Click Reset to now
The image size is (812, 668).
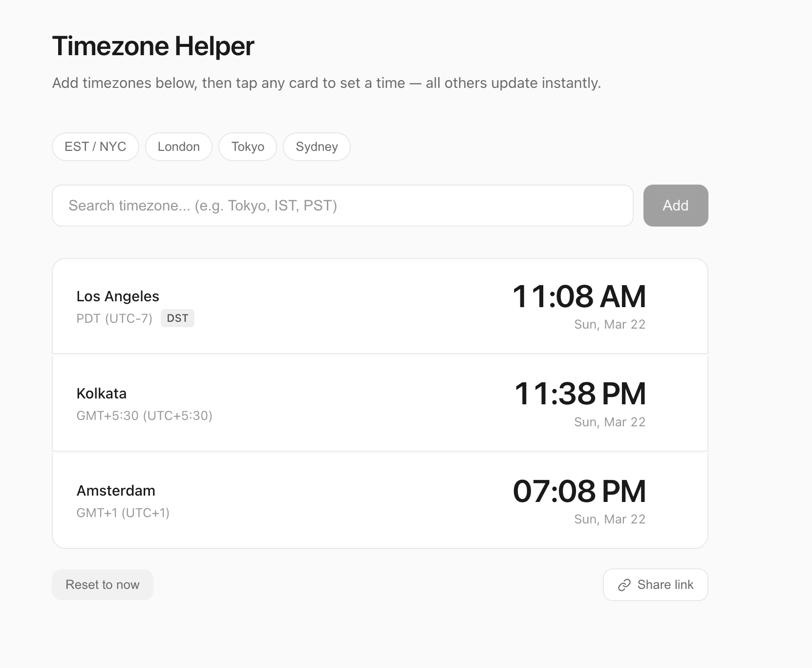[x=102, y=584]
